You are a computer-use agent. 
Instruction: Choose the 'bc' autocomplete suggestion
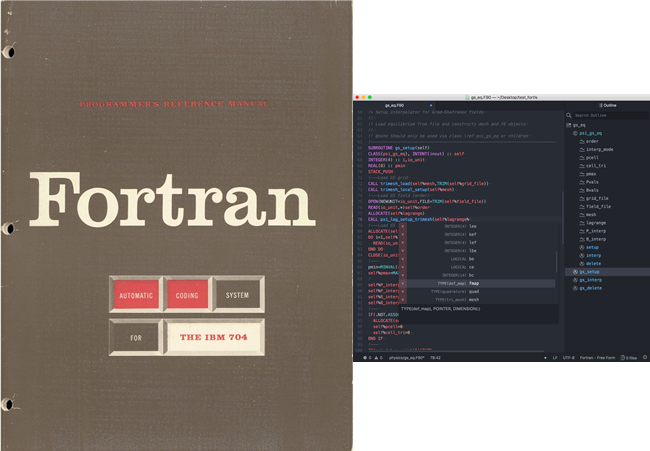pyautogui.click(x=477, y=275)
